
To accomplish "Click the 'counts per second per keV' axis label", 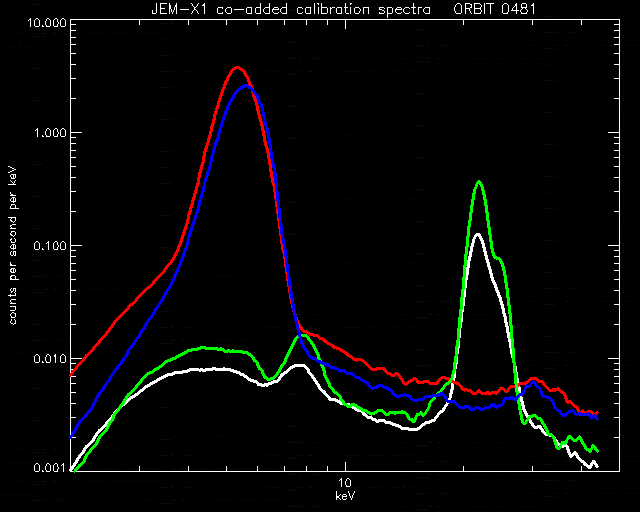I will pyautogui.click(x=13, y=246).
